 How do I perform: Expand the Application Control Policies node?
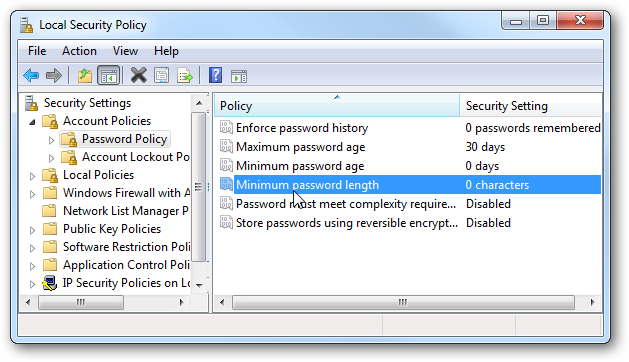click(x=32, y=266)
